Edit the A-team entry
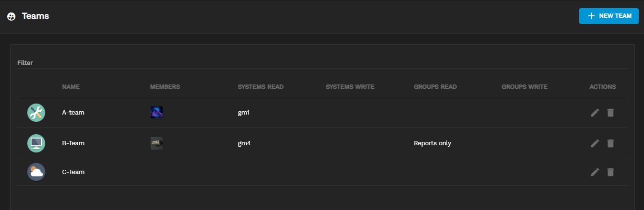The image size is (644, 210). point(595,113)
